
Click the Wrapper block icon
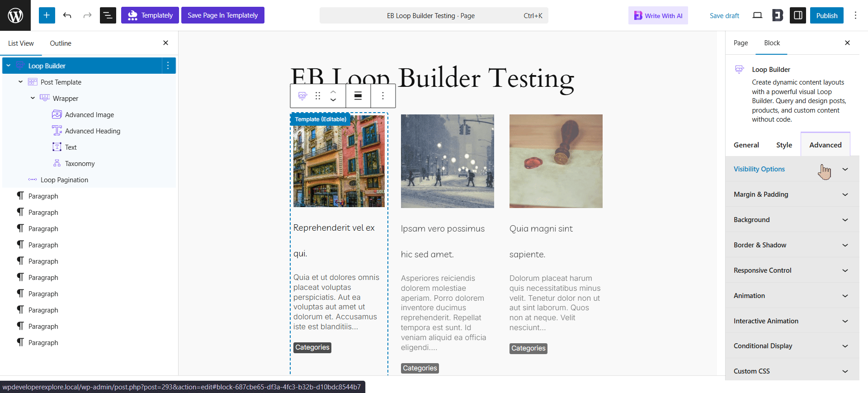[45, 98]
